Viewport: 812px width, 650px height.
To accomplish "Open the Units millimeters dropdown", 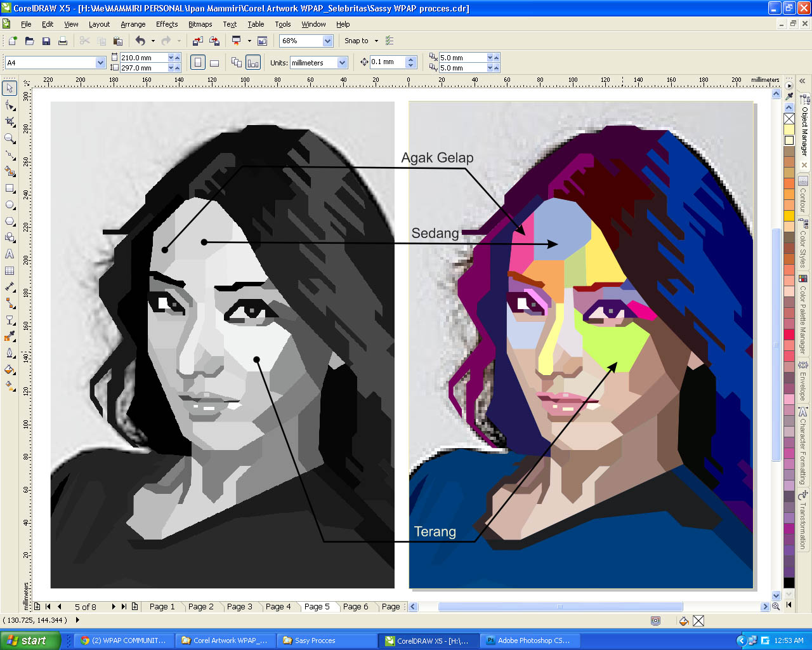I will pyautogui.click(x=343, y=62).
